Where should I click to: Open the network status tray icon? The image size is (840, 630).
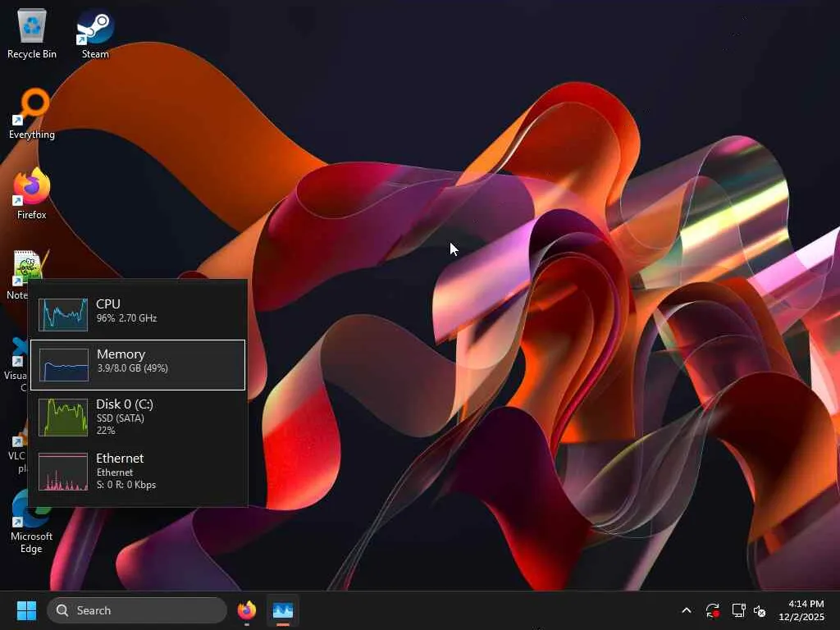tap(739, 610)
